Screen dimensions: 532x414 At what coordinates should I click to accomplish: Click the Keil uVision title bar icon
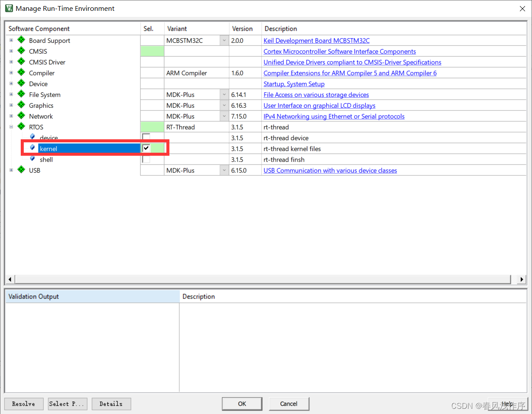(9, 8)
